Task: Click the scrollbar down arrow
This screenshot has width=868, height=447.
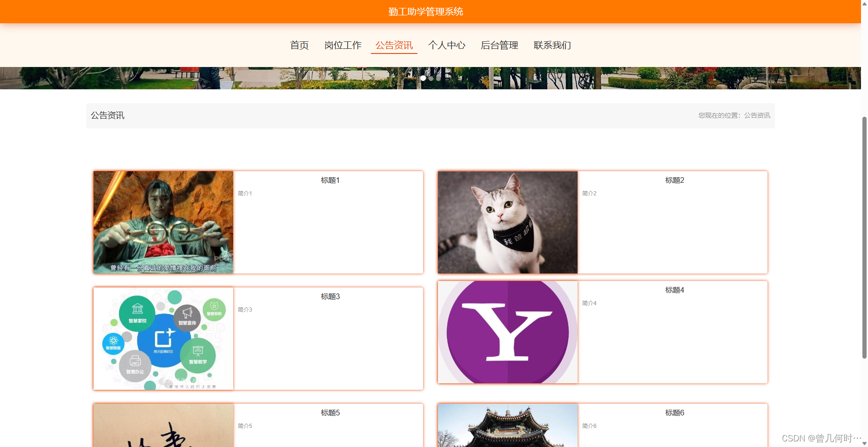Action: click(864, 444)
